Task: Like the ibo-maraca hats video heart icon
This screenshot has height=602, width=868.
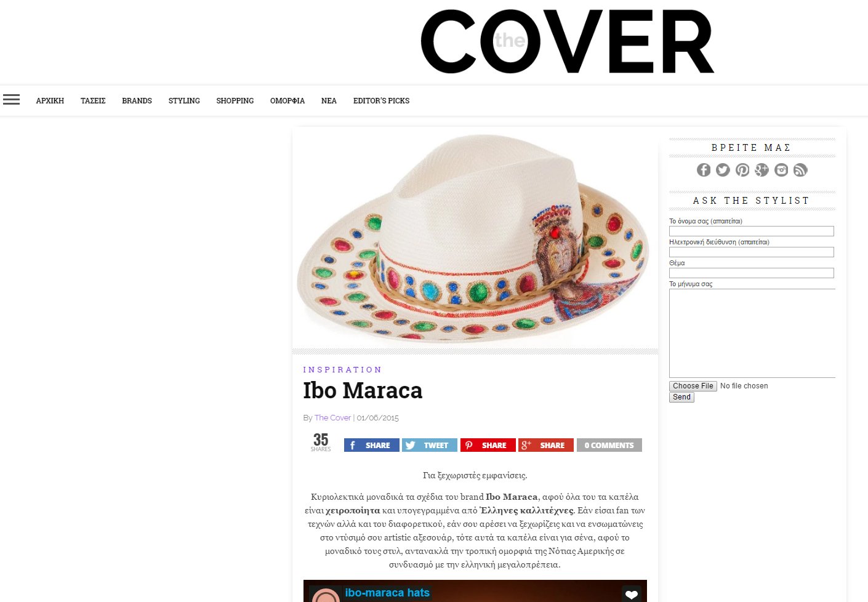Action: tap(631, 594)
